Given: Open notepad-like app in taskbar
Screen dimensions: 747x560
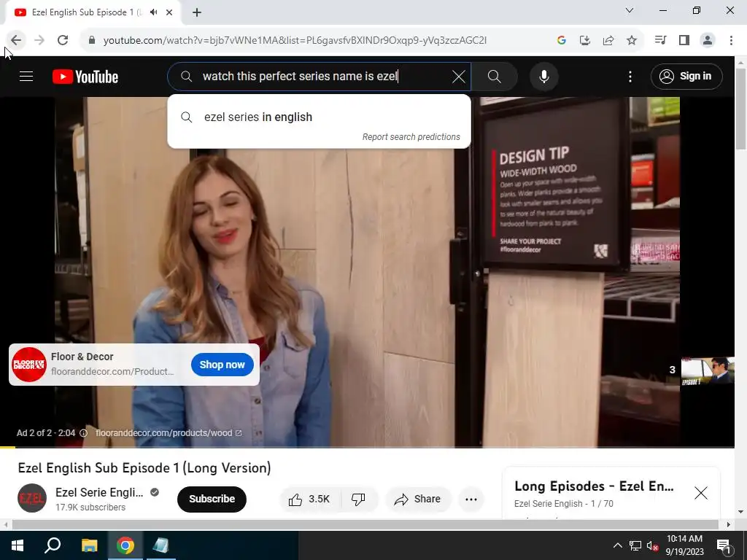Looking at the screenshot, I should pyautogui.click(x=161, y=545).
